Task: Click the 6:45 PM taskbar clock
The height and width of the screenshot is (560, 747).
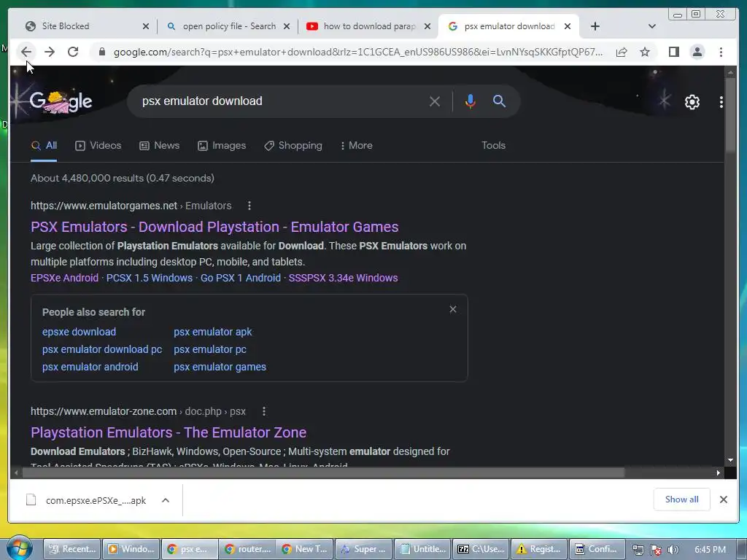Action: click(710, 550)
